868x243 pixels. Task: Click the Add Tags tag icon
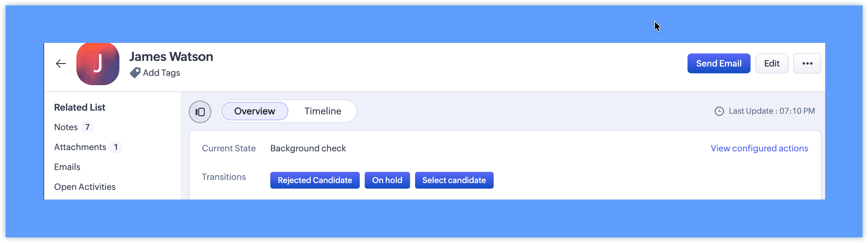coord(135,72)
